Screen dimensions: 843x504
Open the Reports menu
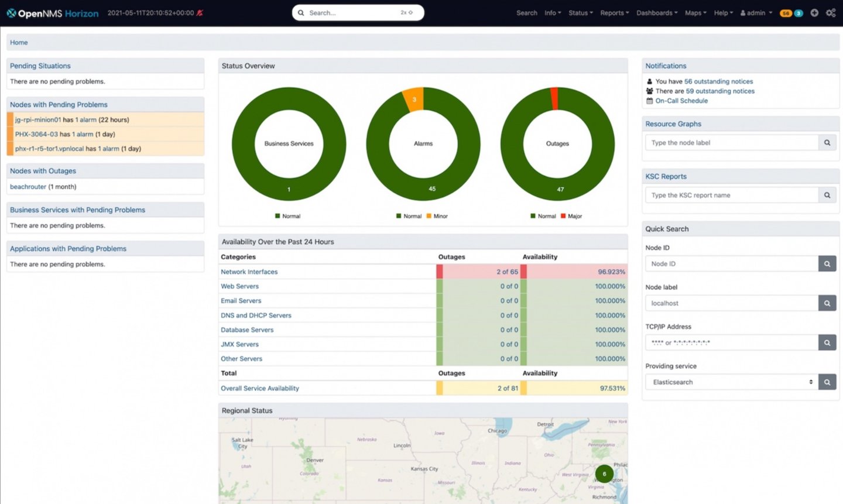(615, 13)
